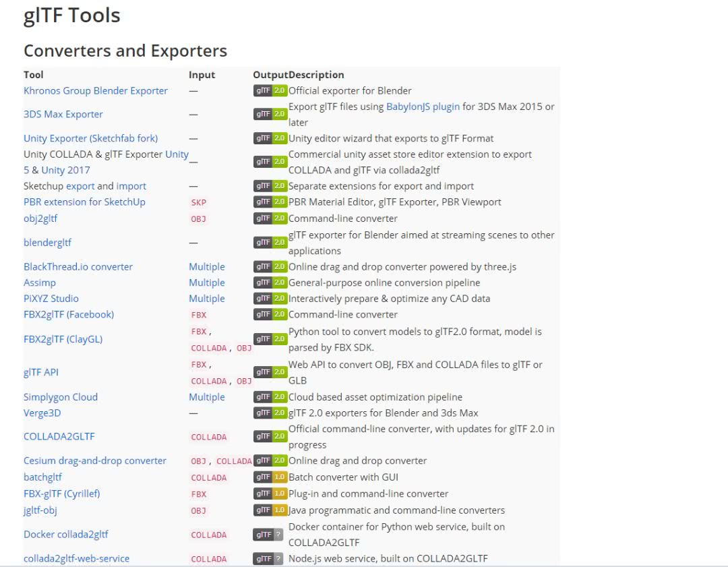Click glTF 2.0 badge in COLLADA2GLTF row
The width and height of the screenshot is (728, 567).
point(270,436)
